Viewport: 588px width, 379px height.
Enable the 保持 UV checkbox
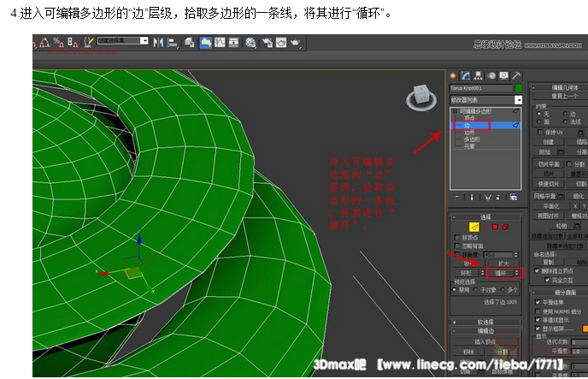540,132
